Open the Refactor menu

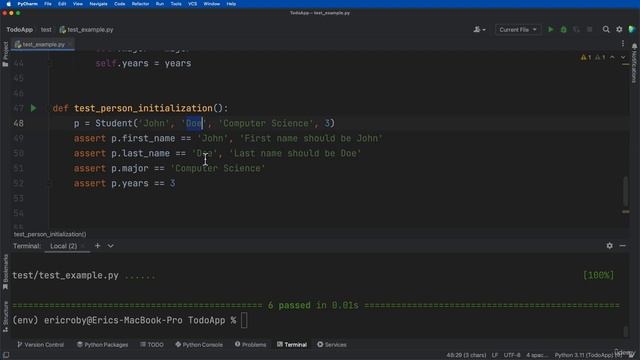(x=140, y=4)
